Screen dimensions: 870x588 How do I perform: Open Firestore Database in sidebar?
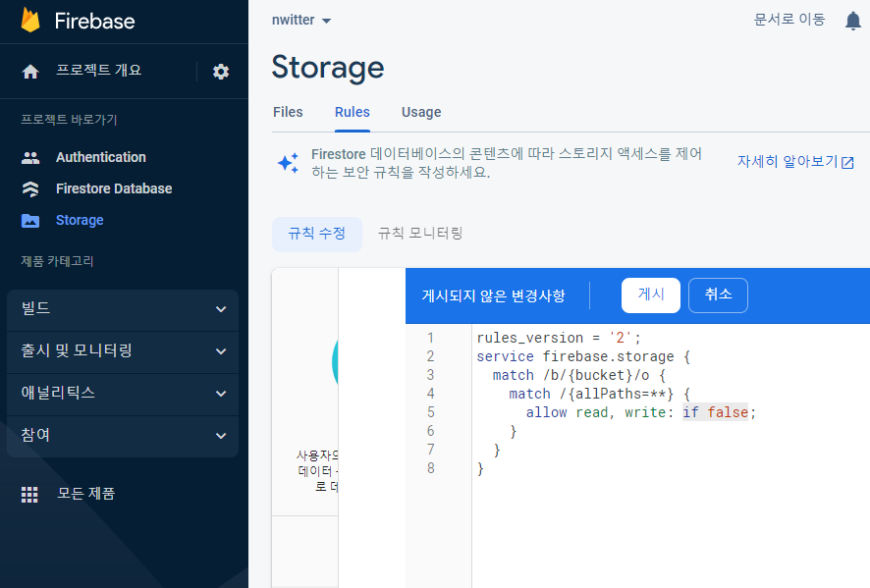(x=114, y=189)
